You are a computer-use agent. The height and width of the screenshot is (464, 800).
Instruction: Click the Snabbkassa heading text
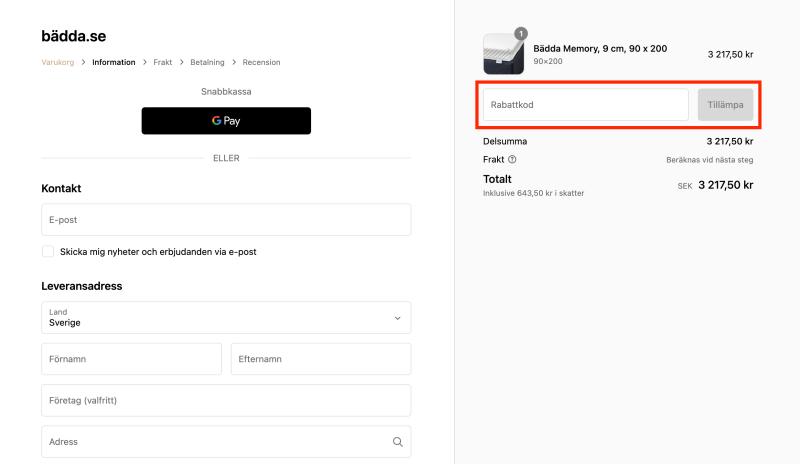coord(226,92)
